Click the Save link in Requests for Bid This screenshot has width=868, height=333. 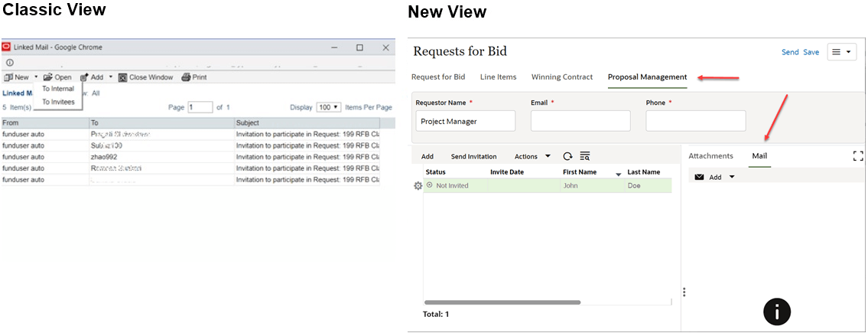coord(811,52)
